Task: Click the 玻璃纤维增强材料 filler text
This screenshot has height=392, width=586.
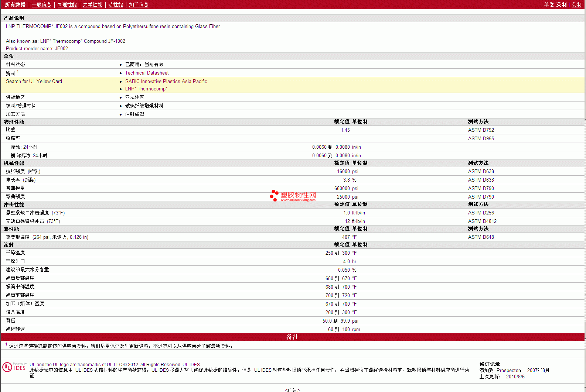Action: [x=144, y=106]
